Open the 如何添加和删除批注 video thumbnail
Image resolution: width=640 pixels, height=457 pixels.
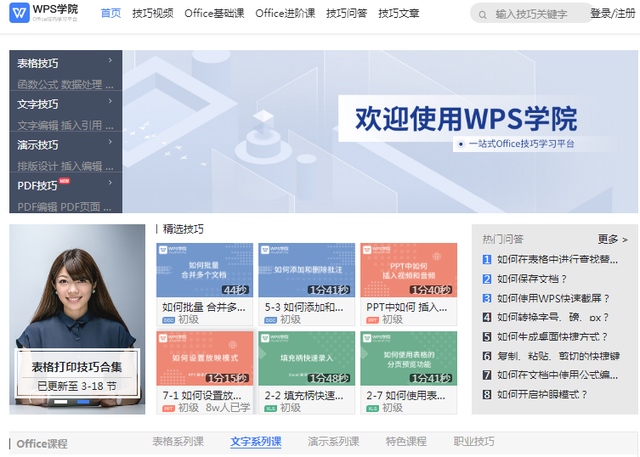click(307, 270)
